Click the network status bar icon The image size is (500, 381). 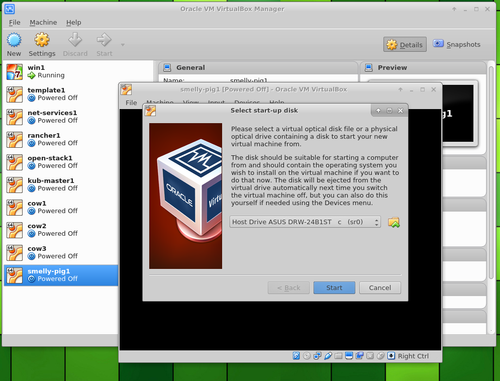pos(317,356)
